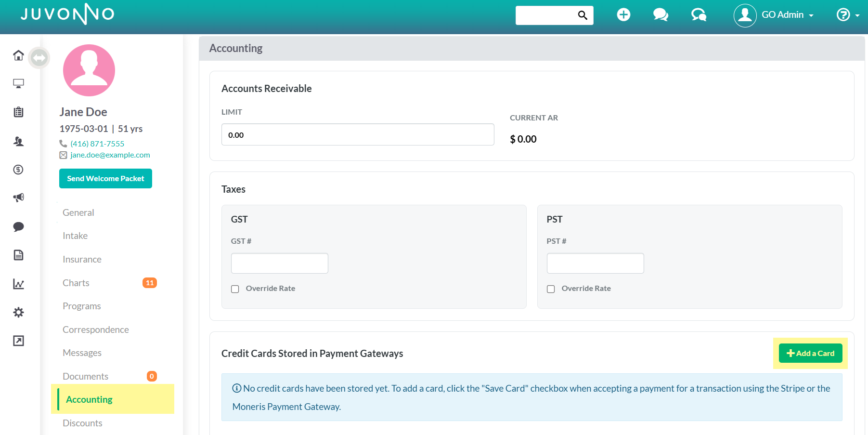
Task: Expand the help question mark dropdown
Action: 848,15
